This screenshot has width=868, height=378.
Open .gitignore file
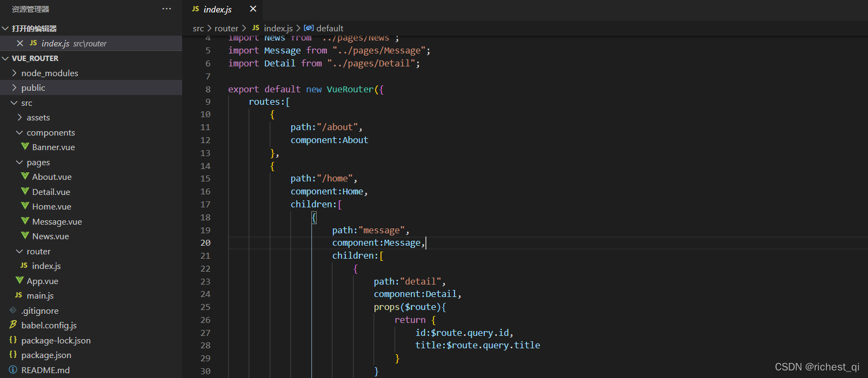coord(40,310)
